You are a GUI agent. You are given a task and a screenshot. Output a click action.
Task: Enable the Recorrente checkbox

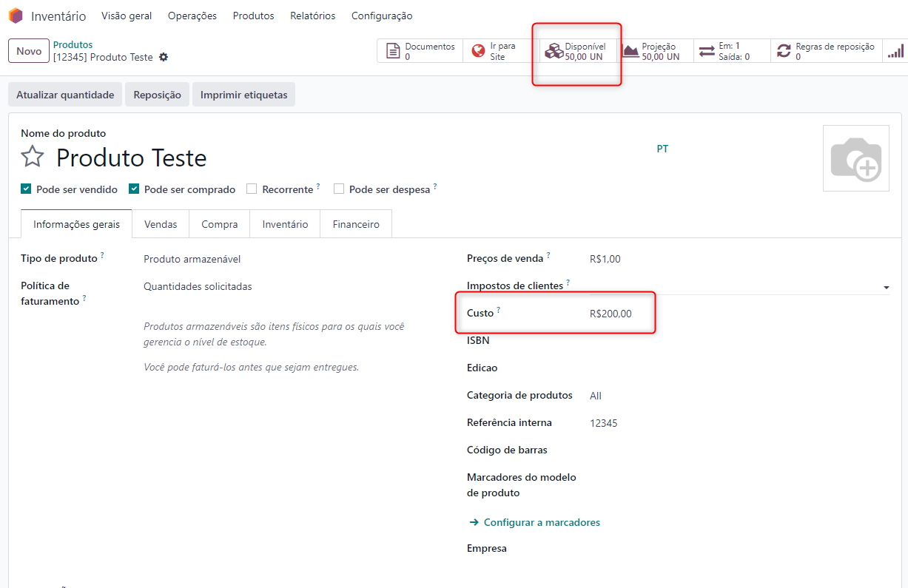tap(252, 189)
